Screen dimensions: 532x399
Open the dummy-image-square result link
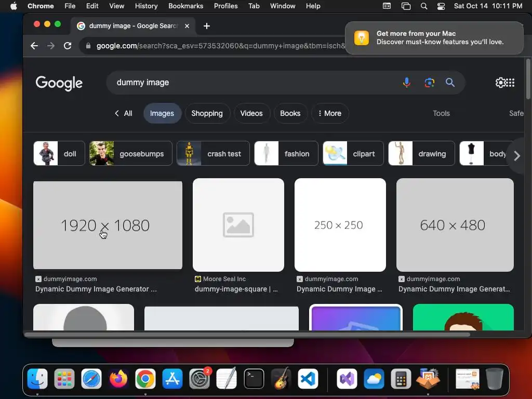[x=236, y=289]
